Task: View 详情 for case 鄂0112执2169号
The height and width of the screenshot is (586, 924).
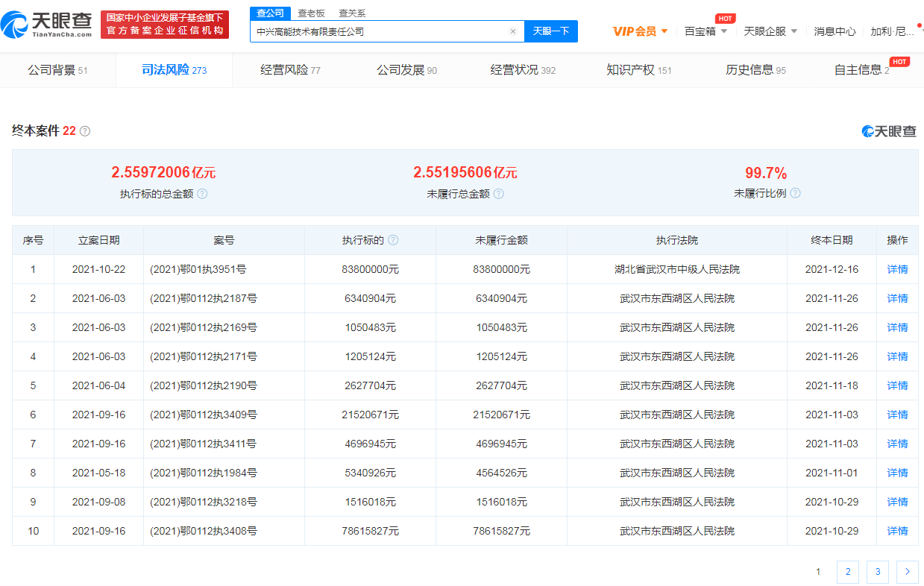Action: pyautogui.click(x=897, y=327)
